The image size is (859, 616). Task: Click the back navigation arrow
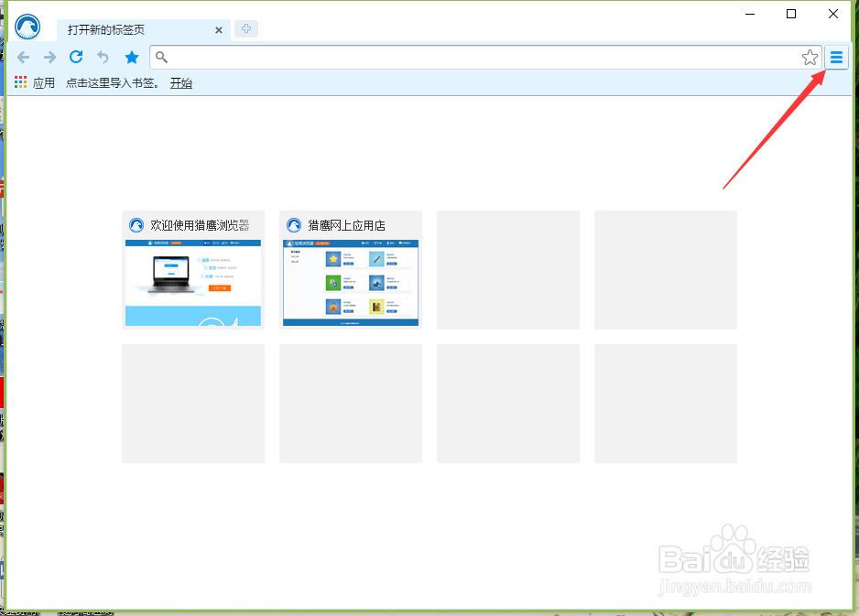tap(23, 57)
